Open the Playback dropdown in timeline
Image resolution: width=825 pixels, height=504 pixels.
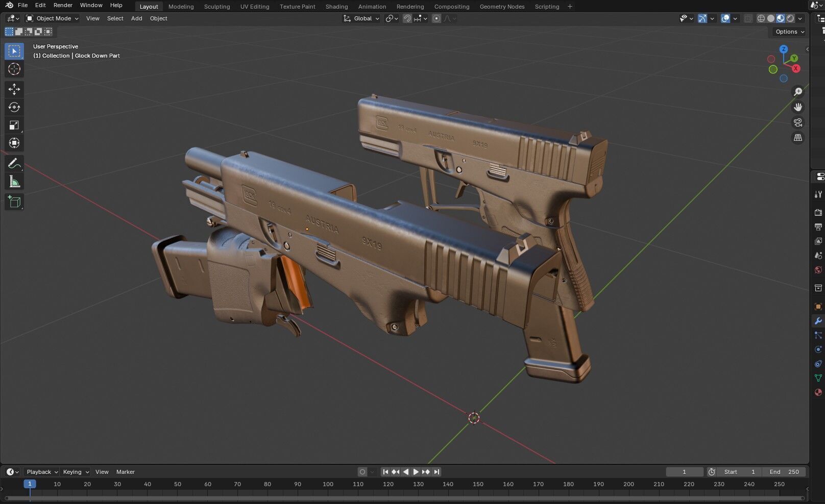point(42,472)
